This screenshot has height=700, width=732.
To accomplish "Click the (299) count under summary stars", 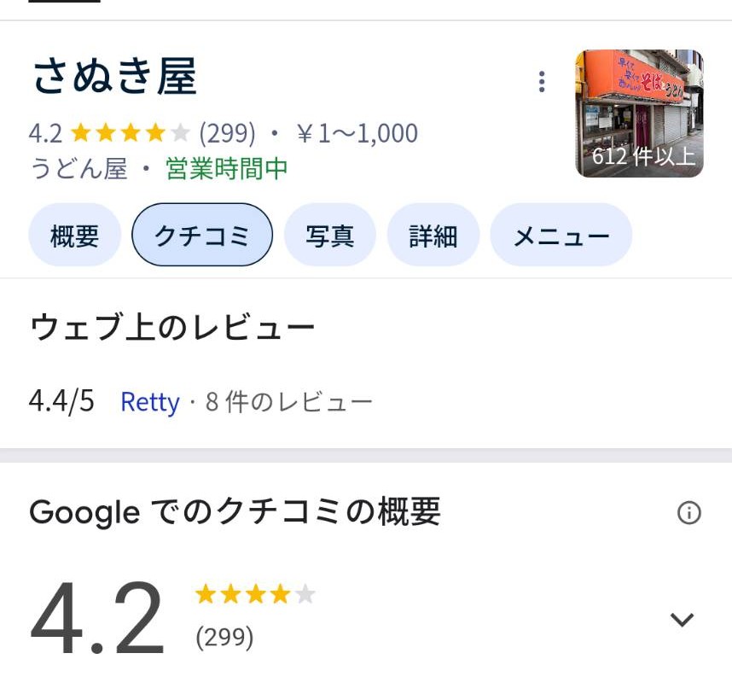I will (224, 638).
